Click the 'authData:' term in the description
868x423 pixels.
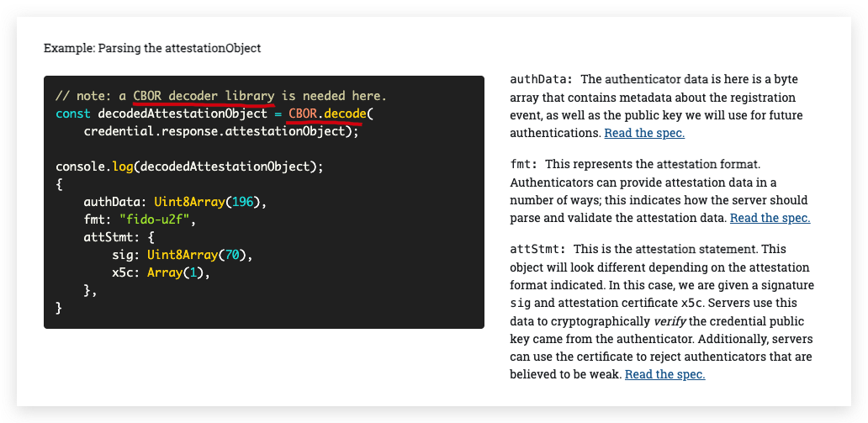pos(541,79)
